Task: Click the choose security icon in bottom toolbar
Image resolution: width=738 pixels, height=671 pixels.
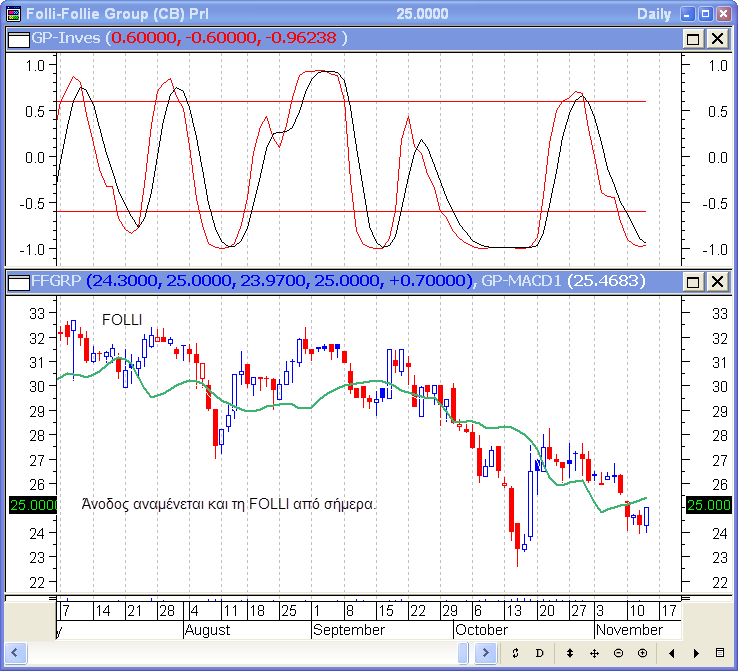Action: pos(514,653)
